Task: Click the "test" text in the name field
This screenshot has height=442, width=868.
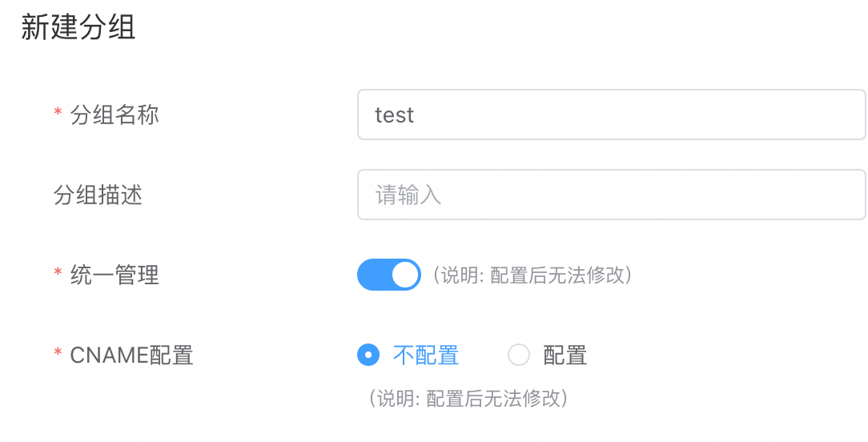Action: click(x=394, y=115)
